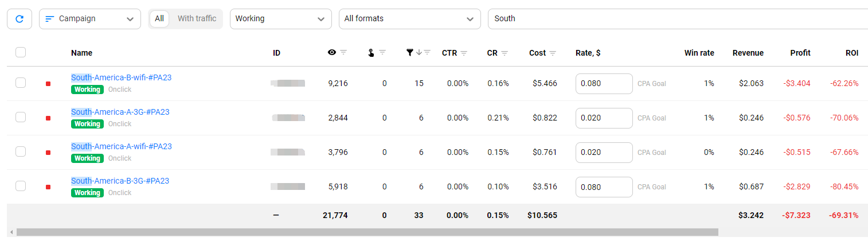Switch to With traffic filter
Viewport: 868px width, 241px height.
[x=197, y=19]
